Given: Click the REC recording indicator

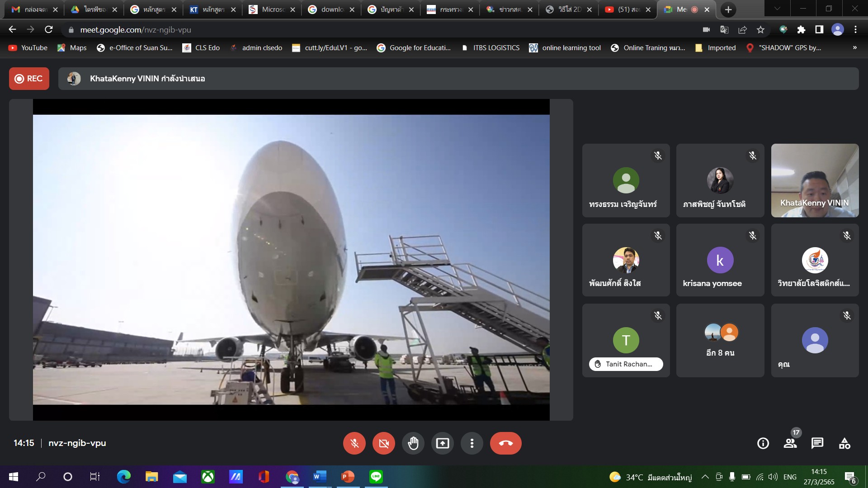Looking at the screenshot, I should [29, 79].
